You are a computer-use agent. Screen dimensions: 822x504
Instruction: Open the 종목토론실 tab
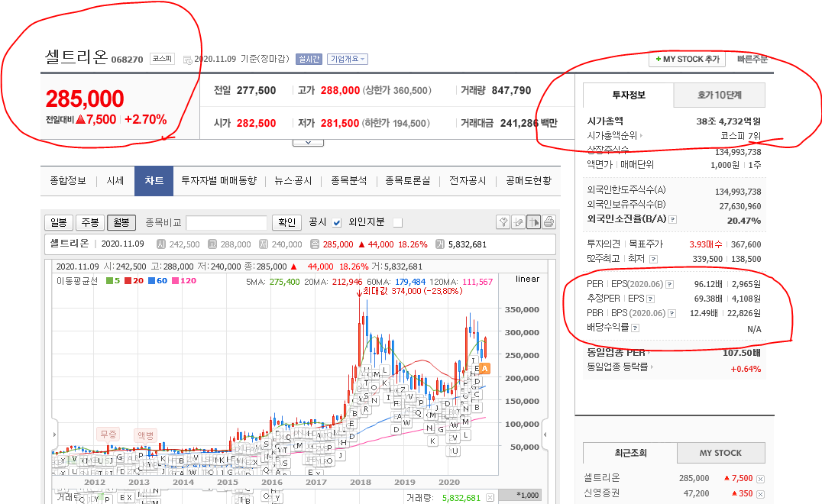point(408,181)
